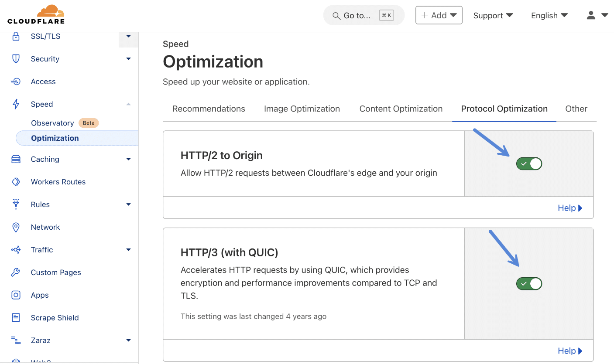Open the Recommendations tab
The image size is (614, 364).
coord(209,109)
